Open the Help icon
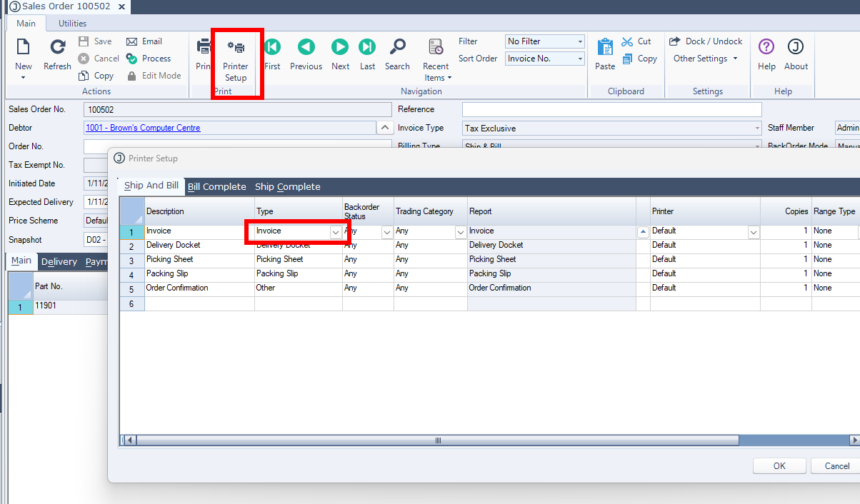The height and width of the screenshot is (504, 860). tap(766, 48)
